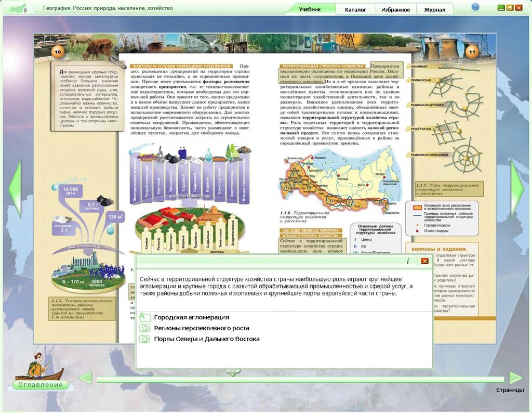
Task: Click map legend entry Очаги-лидеры
Action: pos(436,231)
